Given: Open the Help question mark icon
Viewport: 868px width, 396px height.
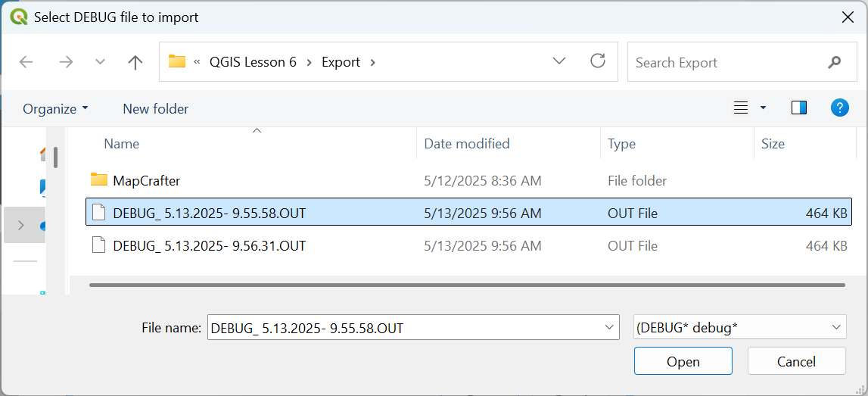Looking at the screenshot, I should 839,108.
